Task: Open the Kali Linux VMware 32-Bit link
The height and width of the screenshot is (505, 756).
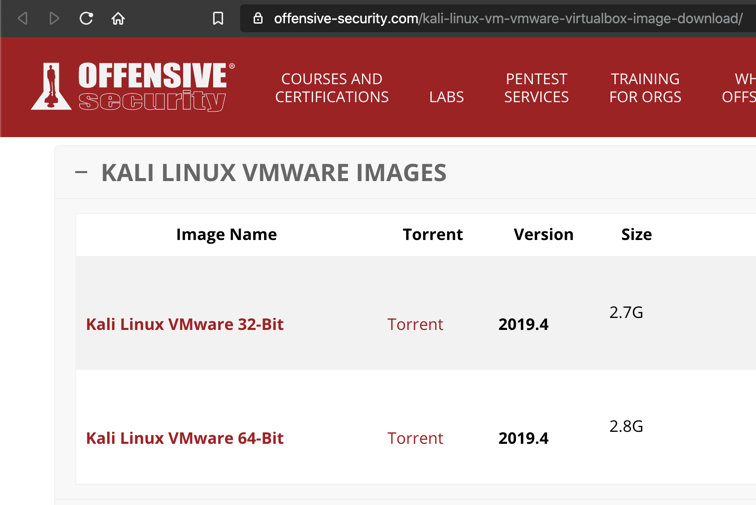Action: 185,324
